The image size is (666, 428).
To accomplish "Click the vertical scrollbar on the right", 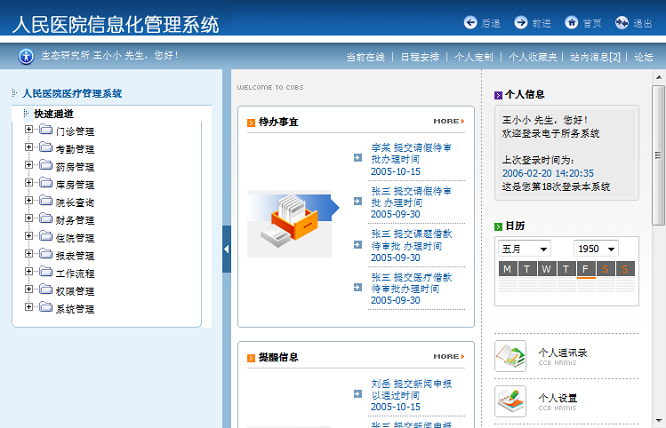I will 659,160.
